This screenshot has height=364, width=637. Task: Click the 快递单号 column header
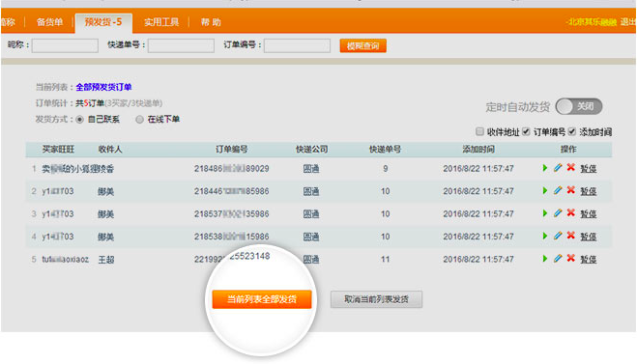[x=385, y=150]
